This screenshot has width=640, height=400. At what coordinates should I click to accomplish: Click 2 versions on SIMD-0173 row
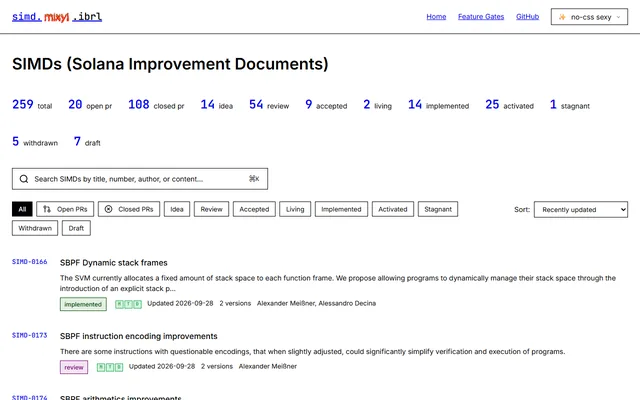pyautogui.click(x=217, y=366)
